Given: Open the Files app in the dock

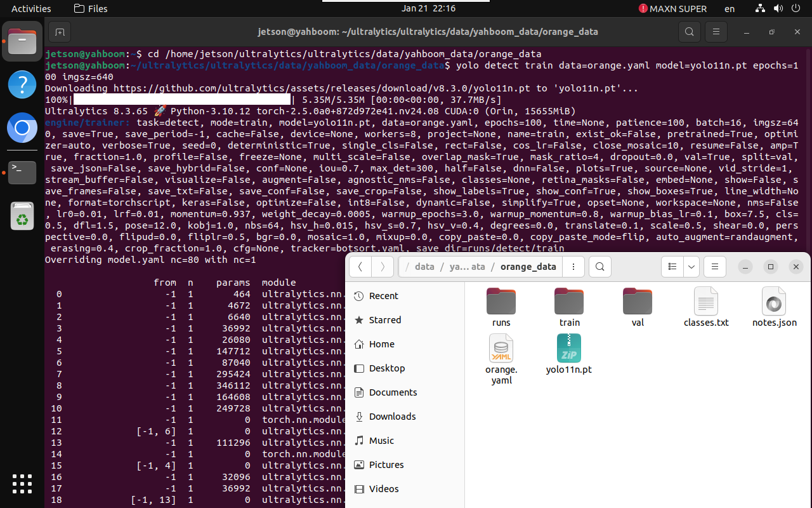Looking at the screenshot, I should click(x=22, y=41).
